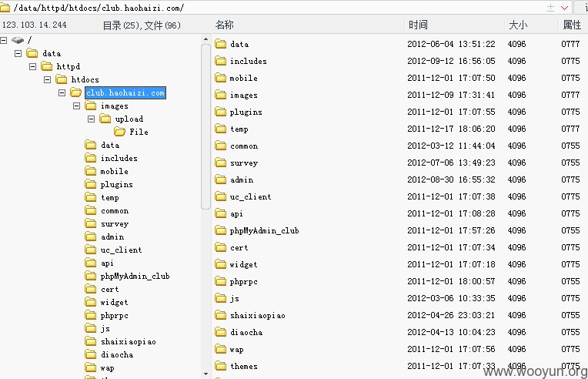Click the data folder icon in file list
This screenshot has height=379, width=588.
(220, 44)
